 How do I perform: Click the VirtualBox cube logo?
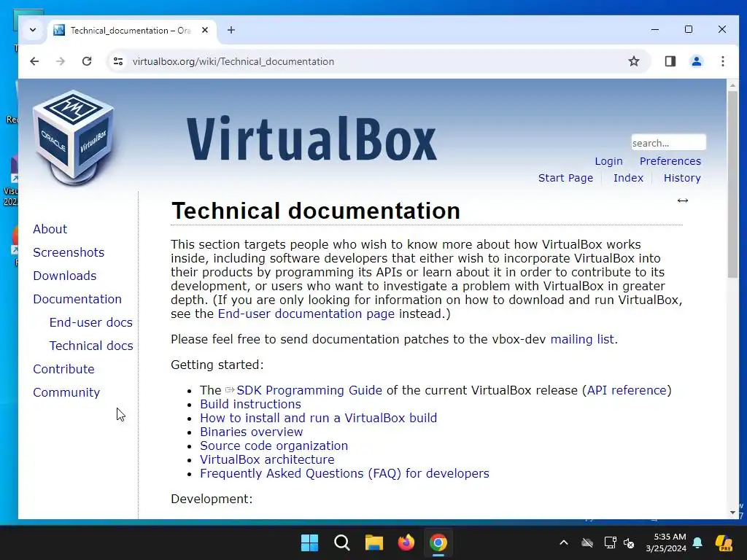(x=74, y=137)
